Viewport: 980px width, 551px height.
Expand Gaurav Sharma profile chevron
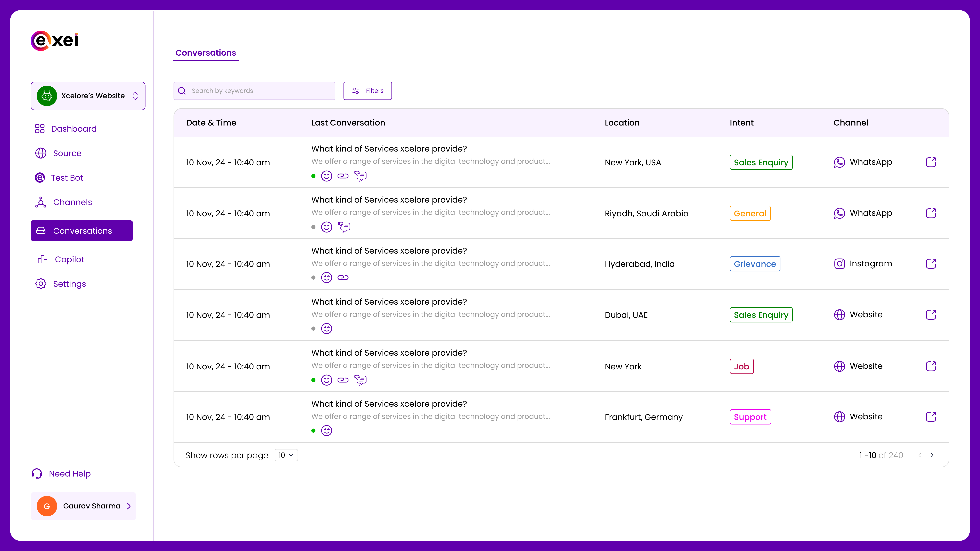[129, 506]
